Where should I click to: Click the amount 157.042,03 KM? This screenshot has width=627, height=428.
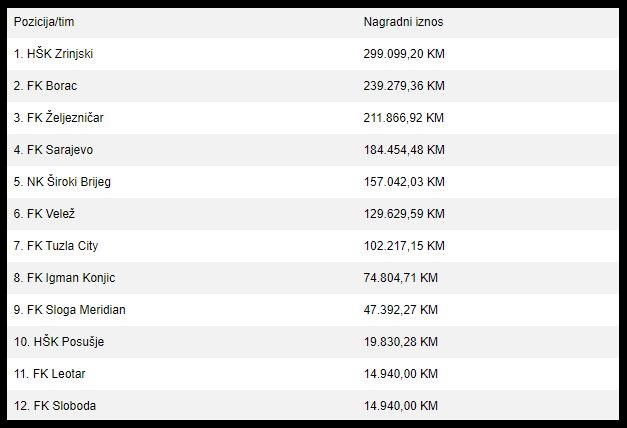(404, 182)
